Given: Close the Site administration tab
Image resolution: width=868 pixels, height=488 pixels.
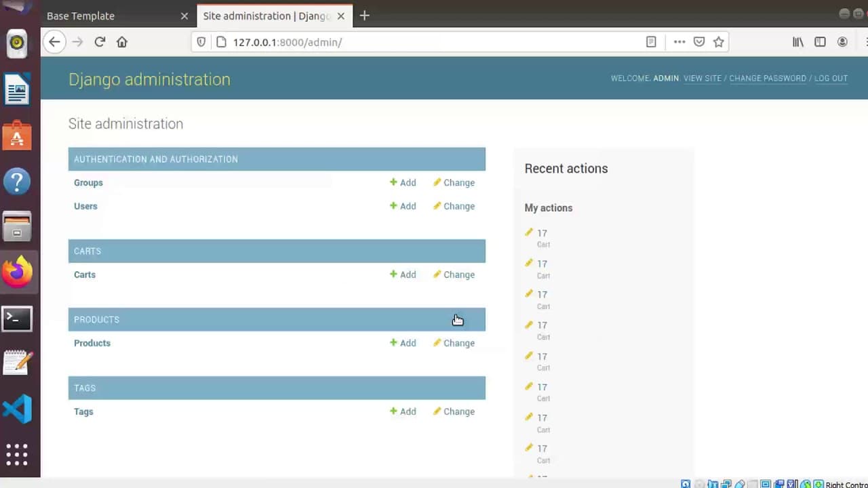Looking at the screenshot, I should [341, 16].
